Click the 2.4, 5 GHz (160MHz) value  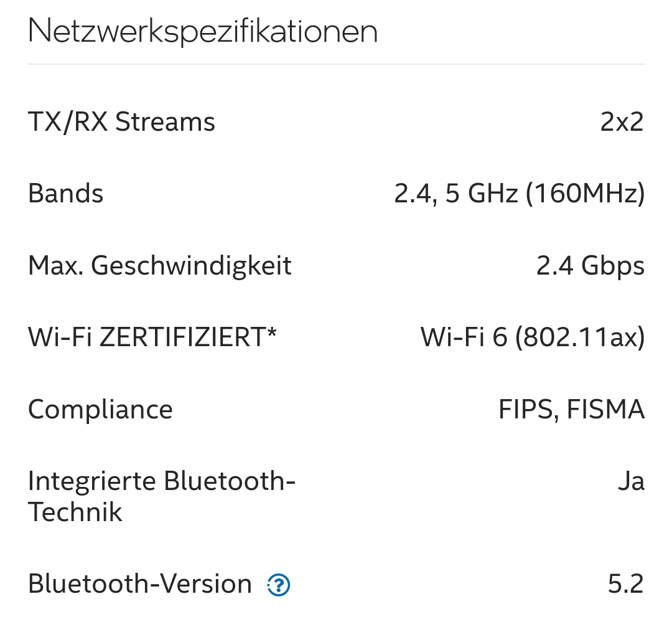[520, 194]
